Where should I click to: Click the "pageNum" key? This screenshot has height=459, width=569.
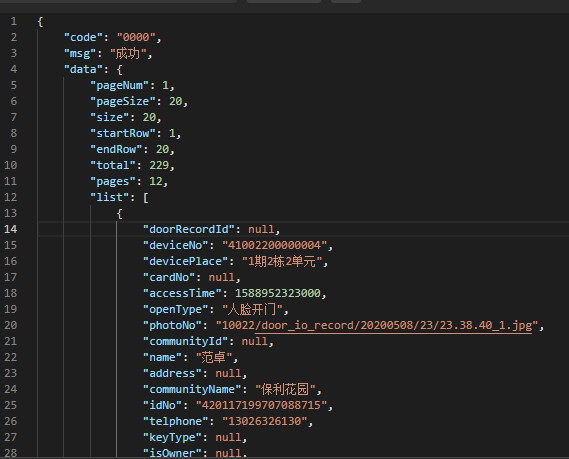point(120,85)
